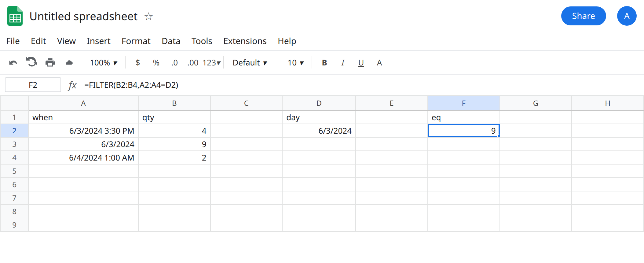This screenshot has width=644, height=263.
Task: Click the Untitled spreadsheet title
Action: 83,16
